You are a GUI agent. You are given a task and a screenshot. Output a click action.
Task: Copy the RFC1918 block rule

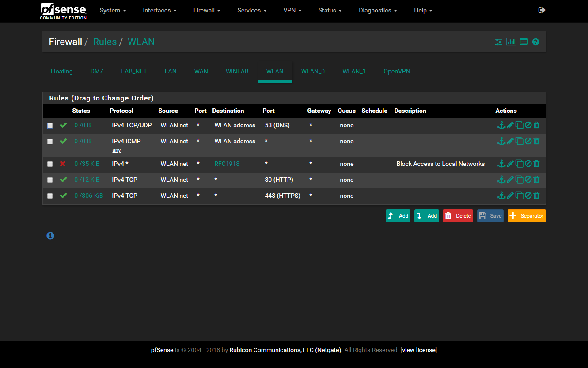(x=520, y=164)
